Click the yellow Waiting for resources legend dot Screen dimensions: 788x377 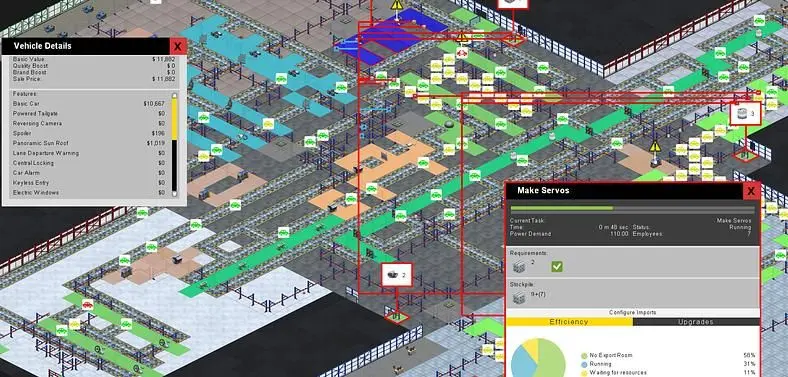tap(583, 372)
